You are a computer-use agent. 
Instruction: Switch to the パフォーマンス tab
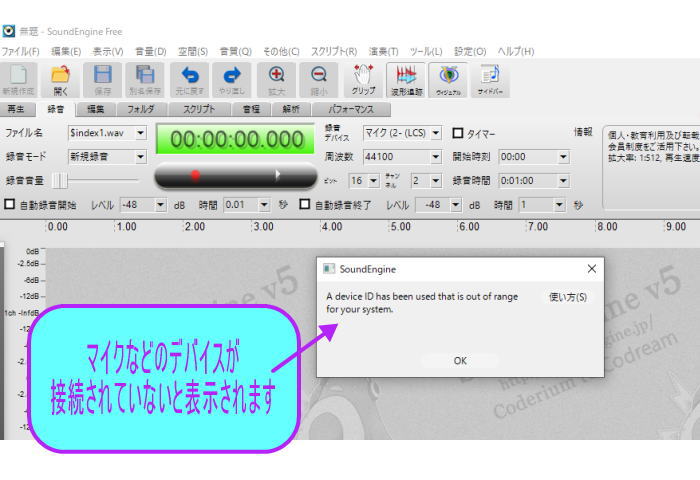coord(351,109)
